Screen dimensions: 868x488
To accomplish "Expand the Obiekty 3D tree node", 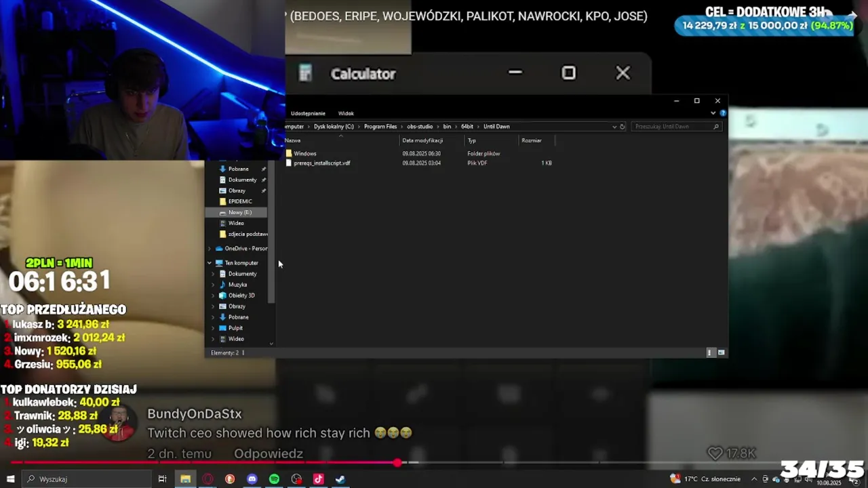I will 214,296.
